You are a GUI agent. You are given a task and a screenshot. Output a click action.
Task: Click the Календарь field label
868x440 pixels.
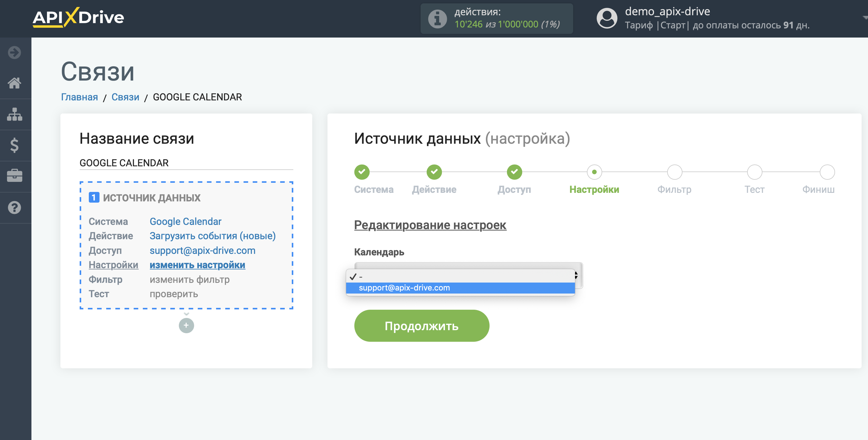pyautogui.click(x=379, y=252)
